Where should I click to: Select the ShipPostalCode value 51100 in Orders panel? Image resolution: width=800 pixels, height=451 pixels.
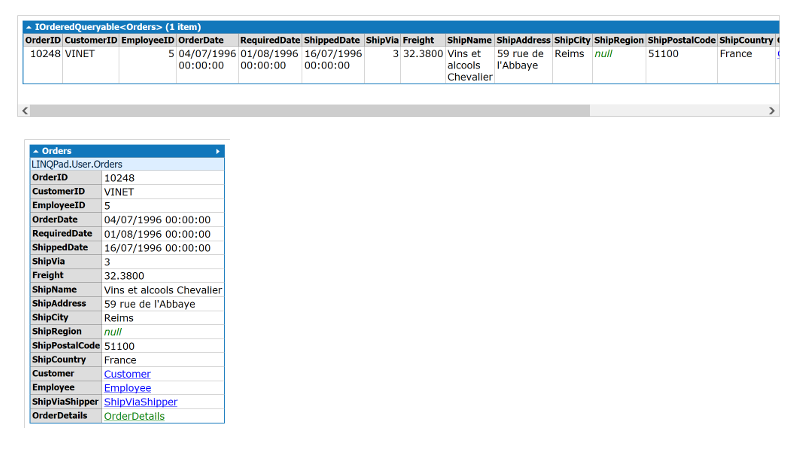pyautogui.click(x=119, y=346)
